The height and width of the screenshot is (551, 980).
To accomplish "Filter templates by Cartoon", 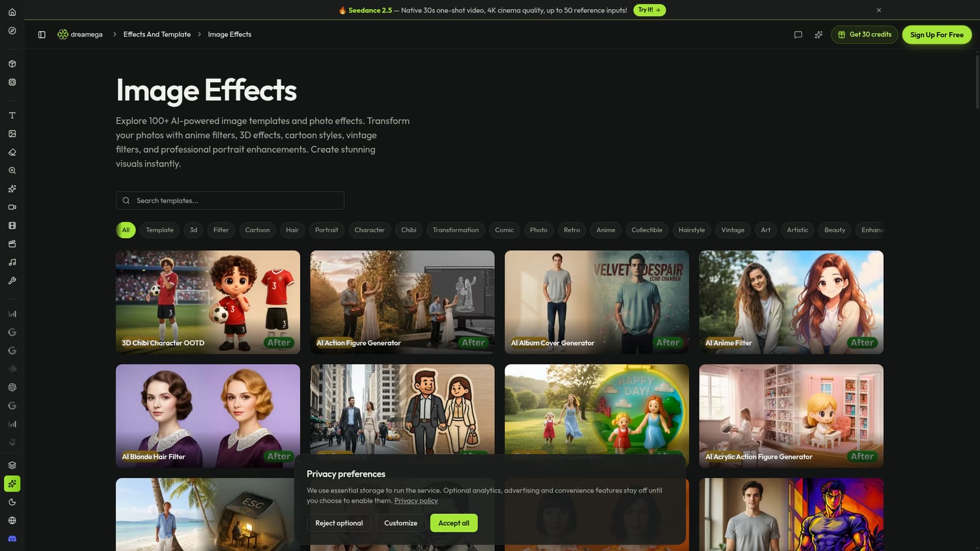I will 257,230.
